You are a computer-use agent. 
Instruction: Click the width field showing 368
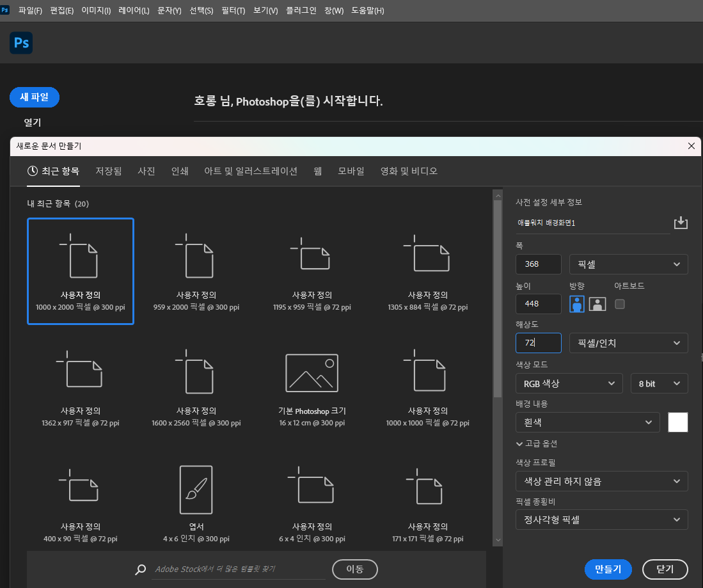(x=539, y=264)
